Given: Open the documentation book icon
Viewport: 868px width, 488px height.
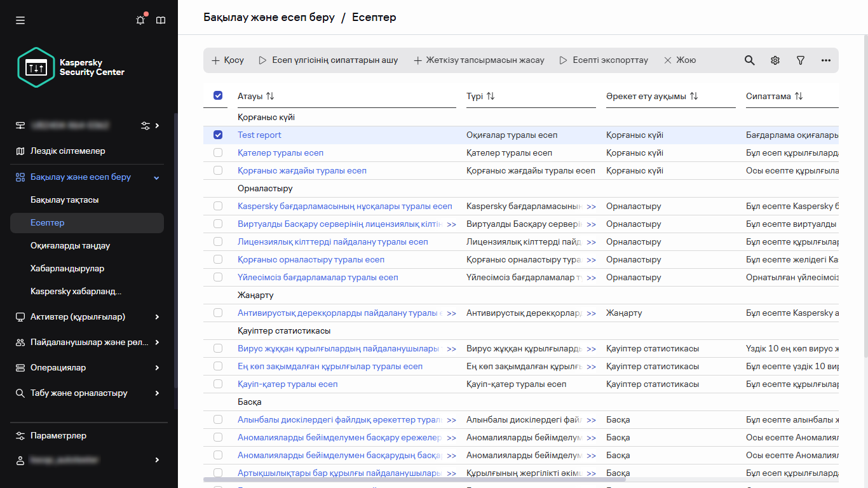Looking at the screenshot, I should (161, 20).
